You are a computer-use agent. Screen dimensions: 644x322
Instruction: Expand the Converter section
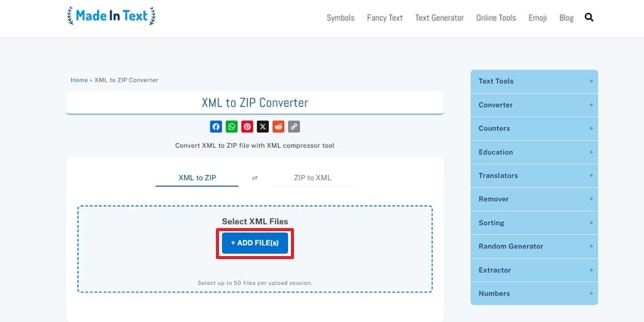click(x=534, y=105)
